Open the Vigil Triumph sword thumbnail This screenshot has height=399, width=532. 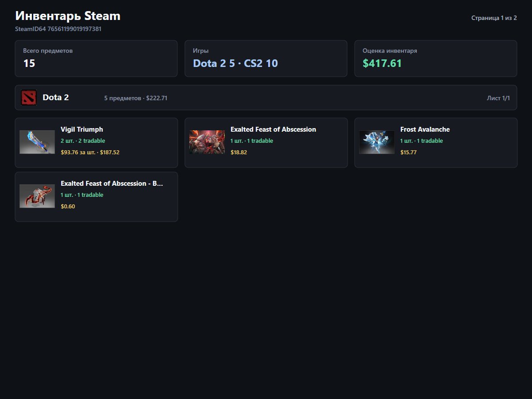coord(37,142)
